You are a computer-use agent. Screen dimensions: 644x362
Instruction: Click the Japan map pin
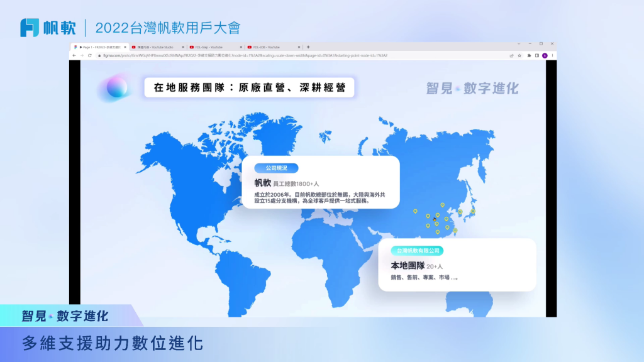pos(473,212)
